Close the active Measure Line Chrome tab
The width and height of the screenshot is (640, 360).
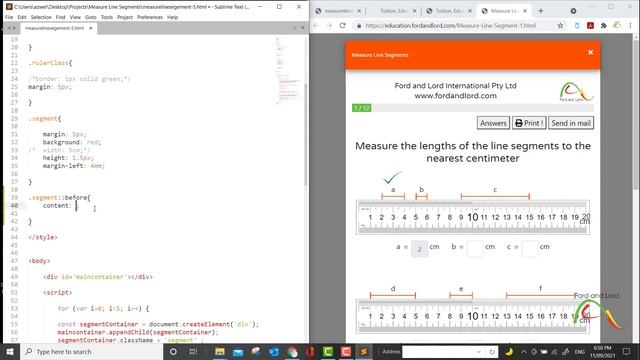click(525, 11)
